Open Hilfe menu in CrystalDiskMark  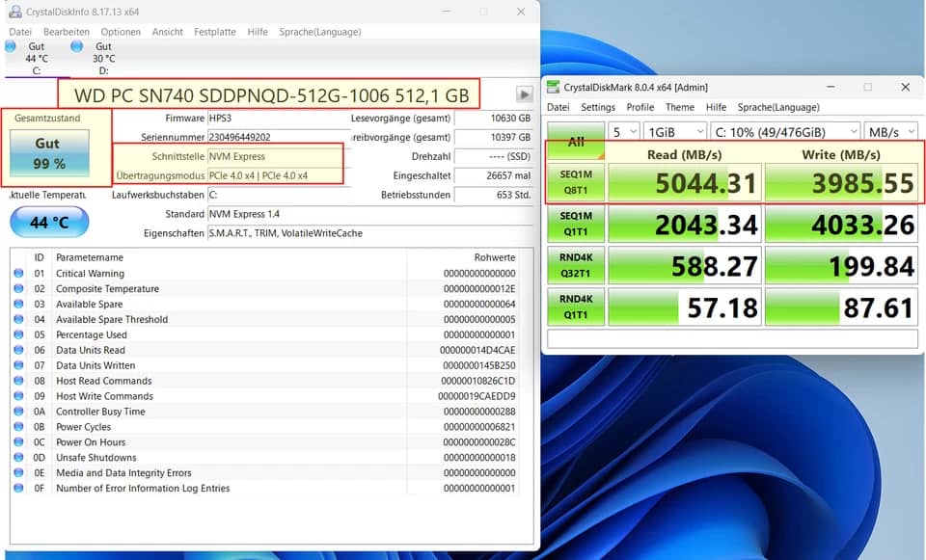click(716, 107)
